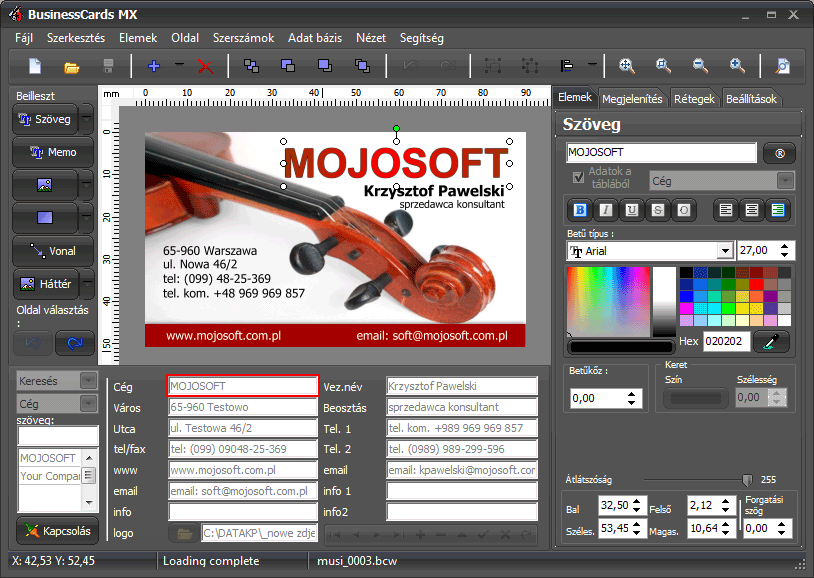Align text to the right
Viewport: 814px width, 578px height.
click(778, 210)
